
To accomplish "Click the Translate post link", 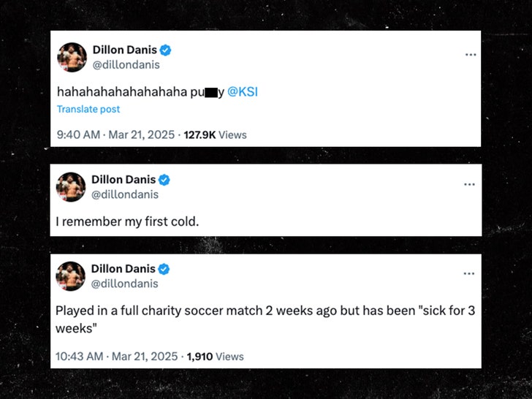I will [88, 110].
